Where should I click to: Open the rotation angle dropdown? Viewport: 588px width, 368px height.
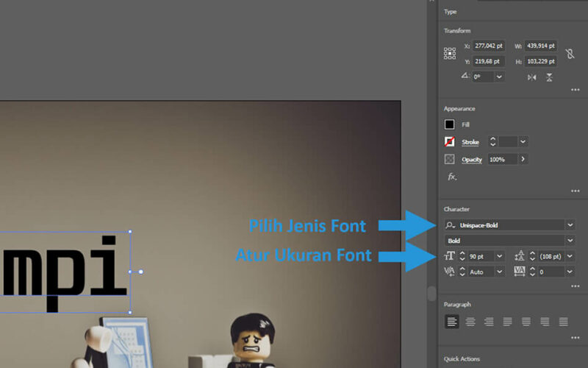[x=499, y=77]
